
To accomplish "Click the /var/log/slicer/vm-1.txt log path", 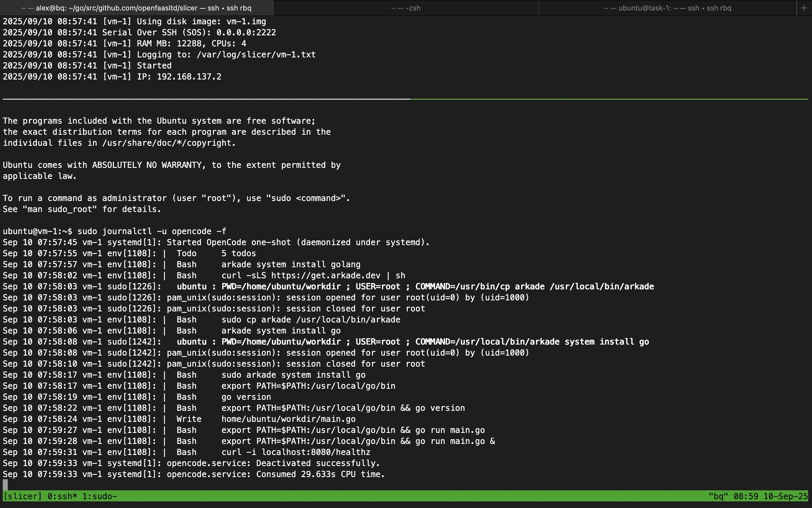I will point(256,54).
